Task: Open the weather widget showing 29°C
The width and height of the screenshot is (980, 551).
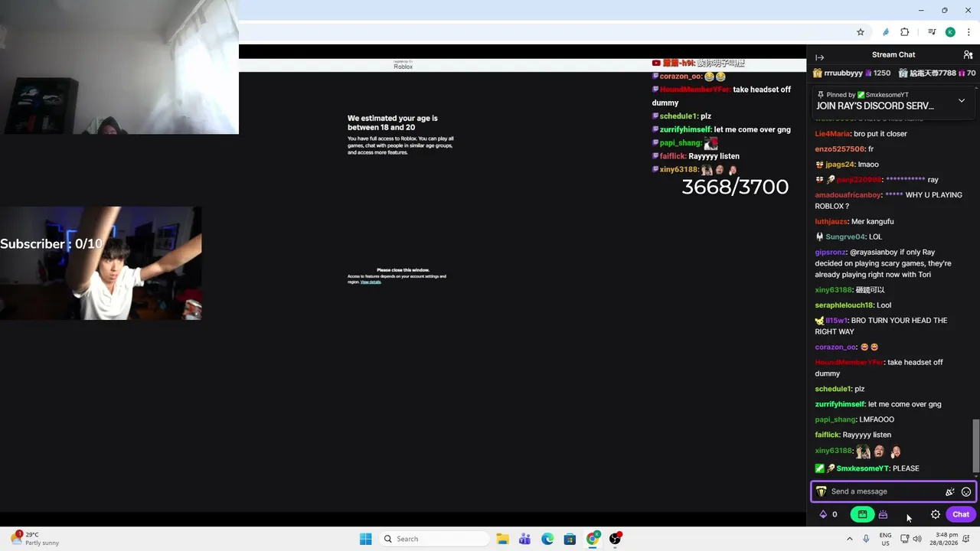Action: pos(35,539)
